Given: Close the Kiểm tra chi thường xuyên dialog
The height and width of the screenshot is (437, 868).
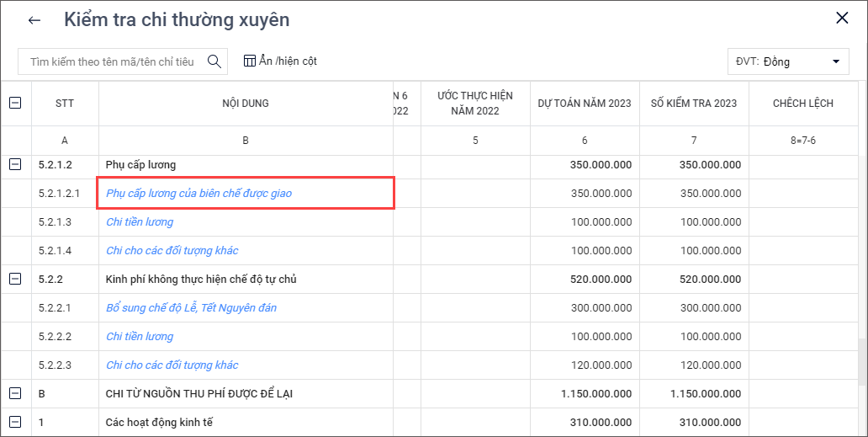Looking at the screenshot, I should (842, 19).
